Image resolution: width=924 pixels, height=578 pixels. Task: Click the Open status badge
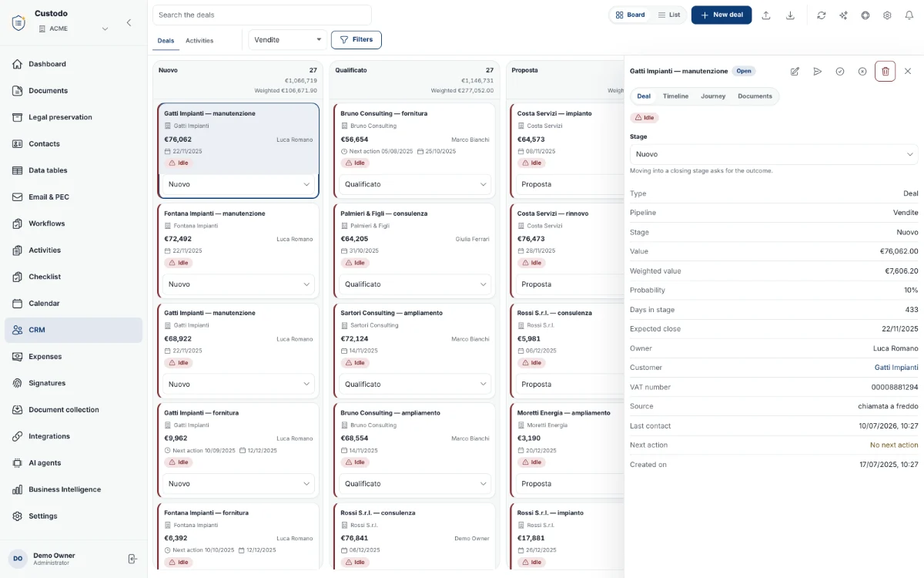click(x=744, y=71)
